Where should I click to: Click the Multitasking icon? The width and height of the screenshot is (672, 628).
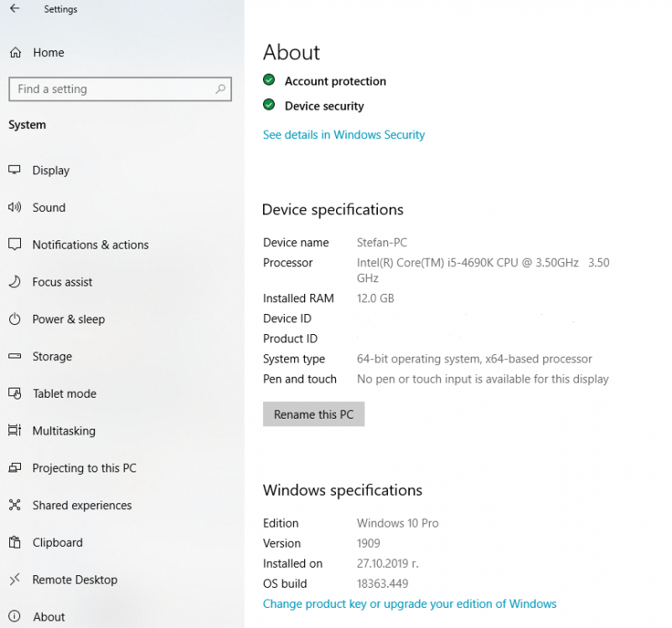[14, 430]
